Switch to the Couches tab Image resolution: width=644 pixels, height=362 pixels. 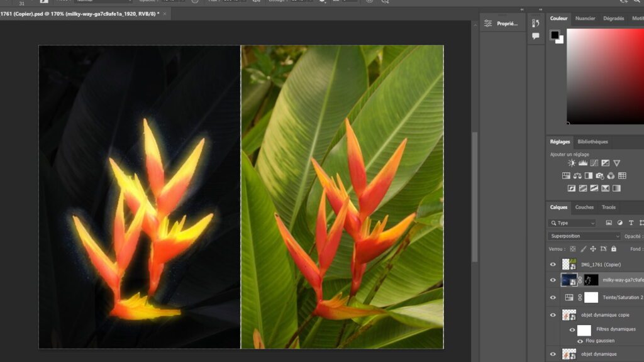[584, 207]
